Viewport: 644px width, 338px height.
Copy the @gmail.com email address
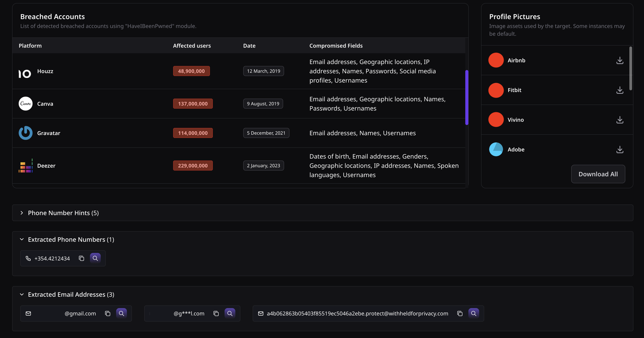108,313
